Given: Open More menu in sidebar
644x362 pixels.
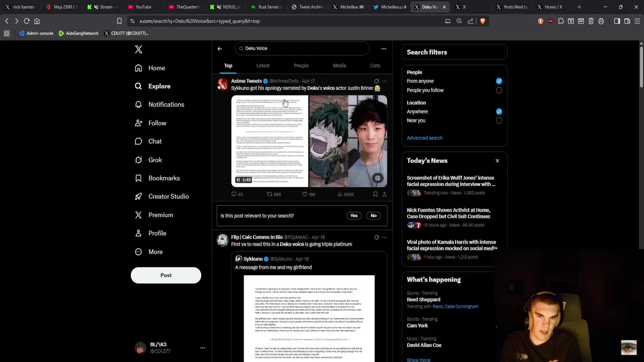Looking at the screenshot, I should (x=149, y=252).
